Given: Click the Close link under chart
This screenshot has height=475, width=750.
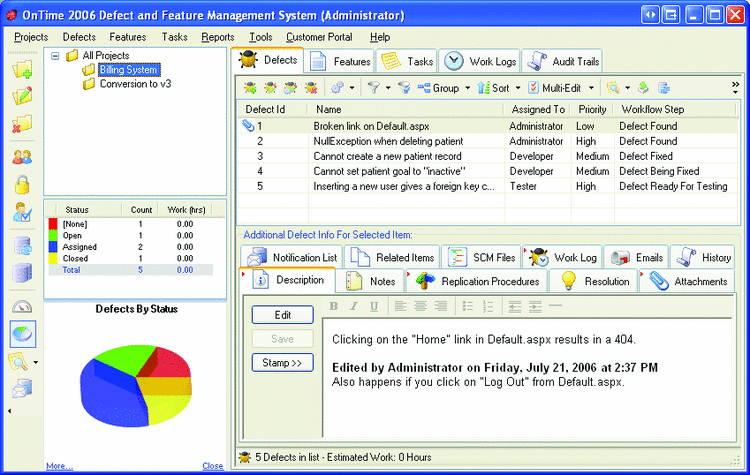Looking at the screenshot, I should 212,466.
